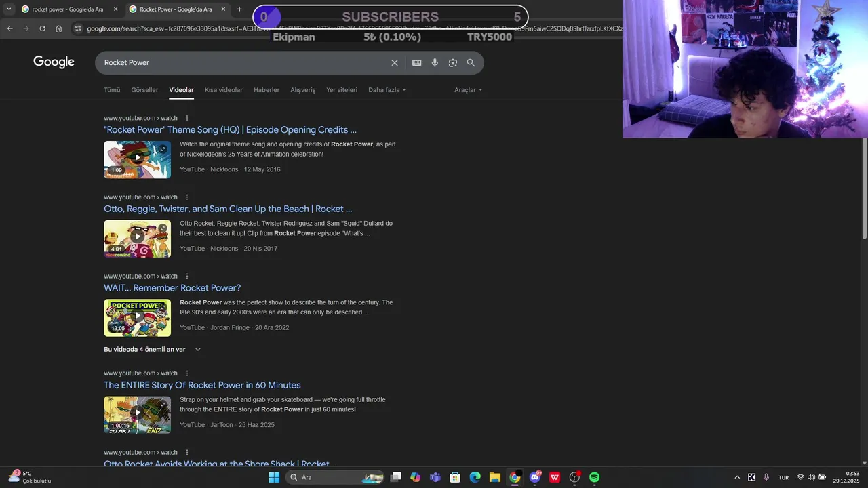868x488 pixels.
Task: Open the Alışveriş tab
Action: click(303, 90)
